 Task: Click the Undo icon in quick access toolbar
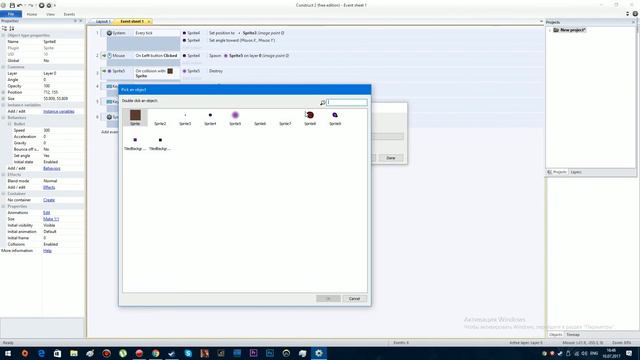point(20,5)
